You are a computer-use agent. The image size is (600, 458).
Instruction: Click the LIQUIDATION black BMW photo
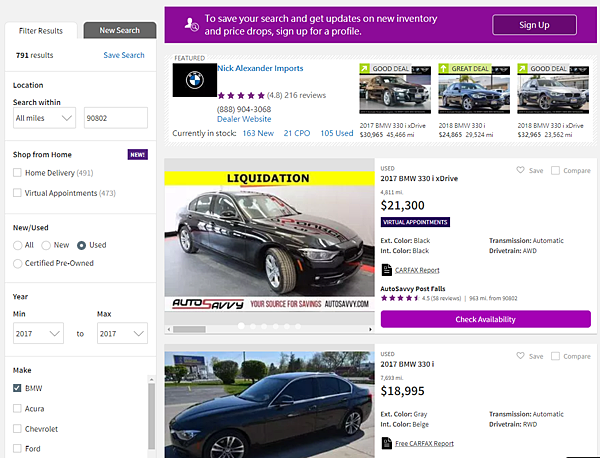coord(269,241)
